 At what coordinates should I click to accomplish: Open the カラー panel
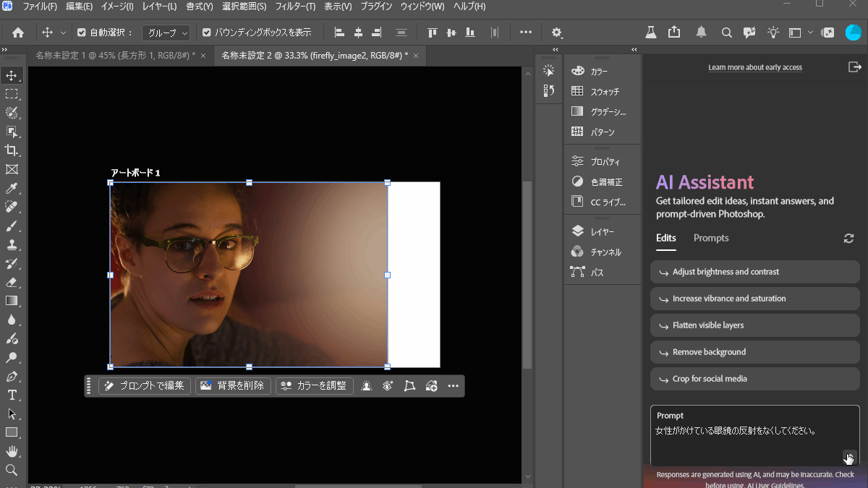point(597,71)
